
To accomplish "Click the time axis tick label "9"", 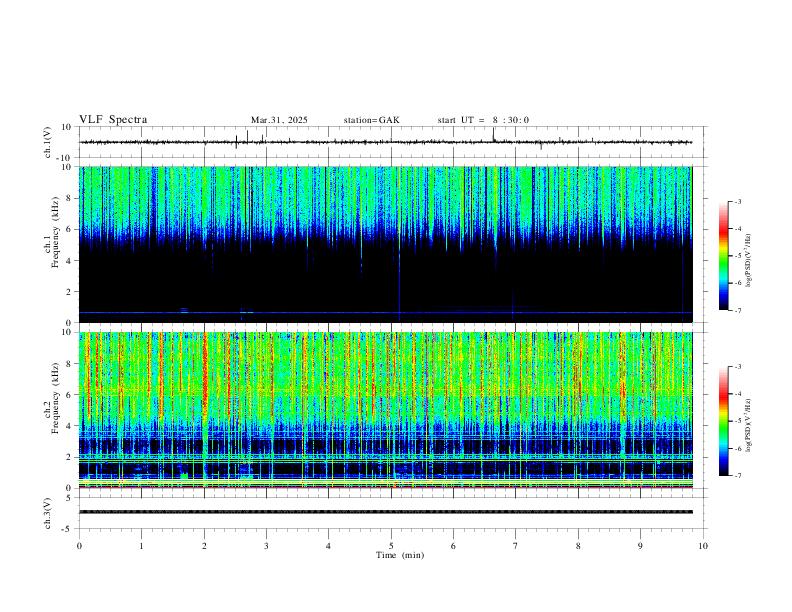I will tap(640, 546).
